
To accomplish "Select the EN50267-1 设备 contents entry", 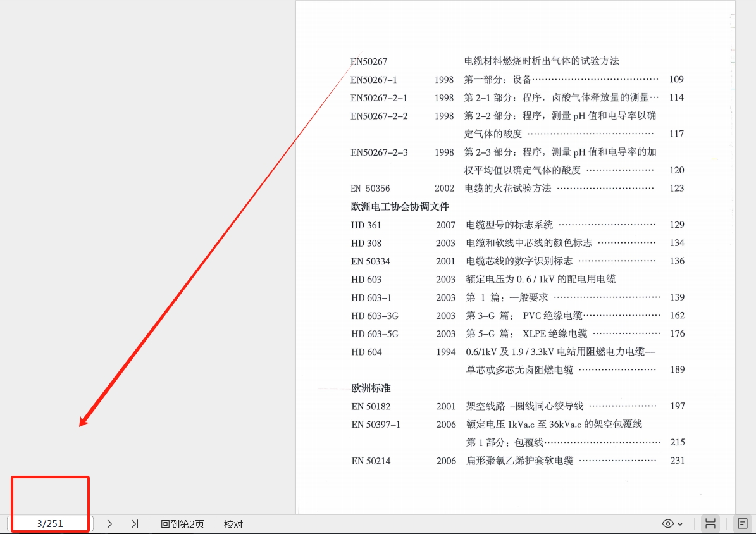I will tap(497, 80).
